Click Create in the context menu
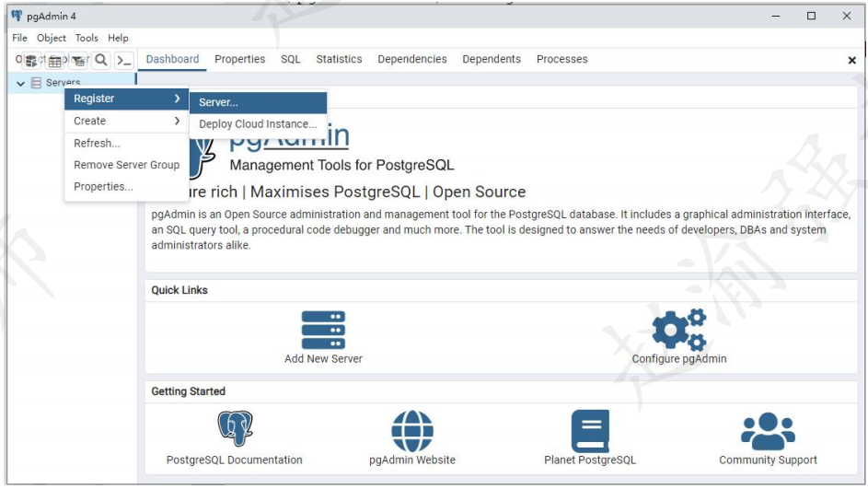 click(126, 121)
